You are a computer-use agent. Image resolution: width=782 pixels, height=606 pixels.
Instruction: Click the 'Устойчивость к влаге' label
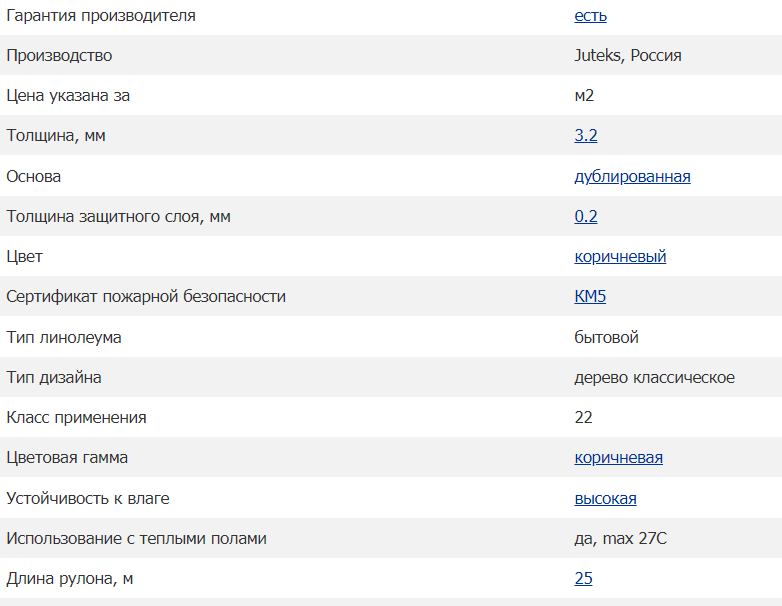coord(88,498)
